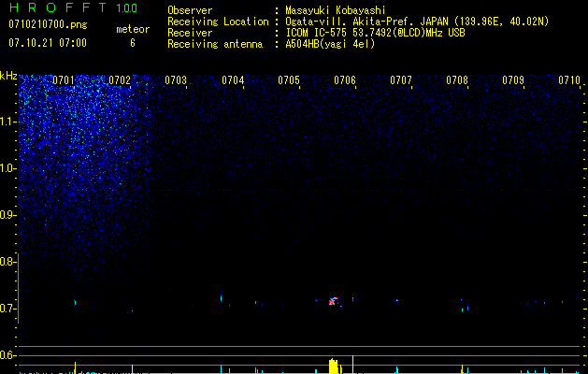Click the bright red meteor echo near 0706
This screenshot has height=374, width=588.
pos(334,301)
